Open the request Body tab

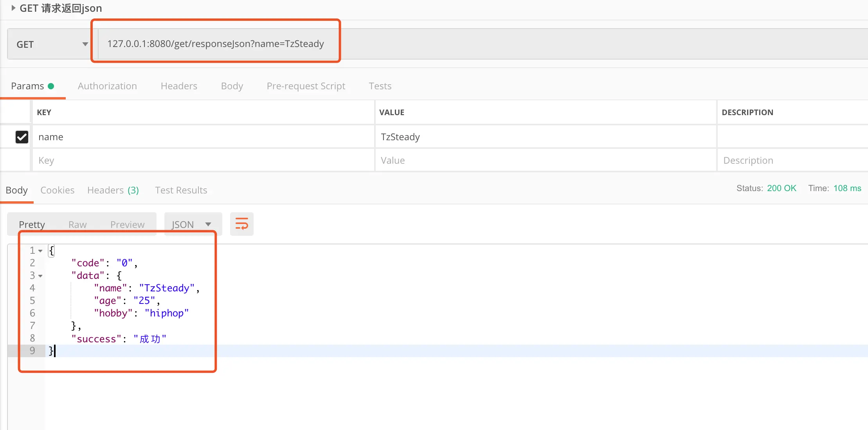pyautogui.click(x=232, y=86)
